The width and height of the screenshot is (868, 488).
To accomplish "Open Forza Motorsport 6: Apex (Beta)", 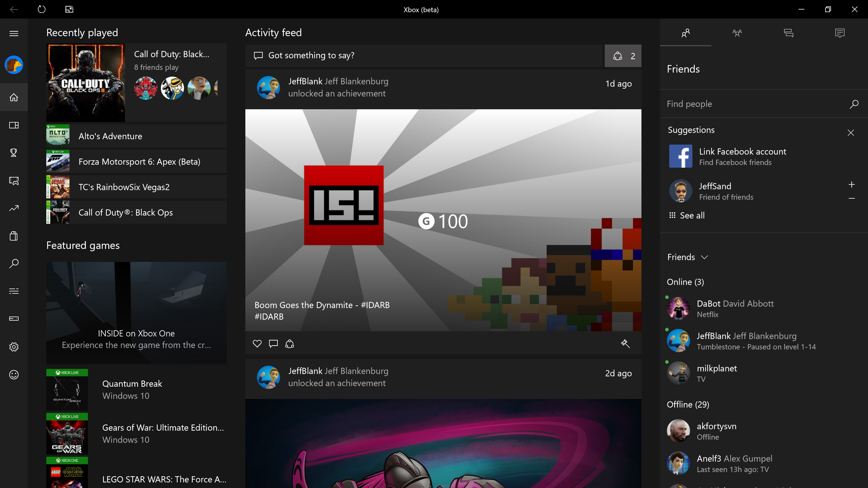I will (137, 161).
